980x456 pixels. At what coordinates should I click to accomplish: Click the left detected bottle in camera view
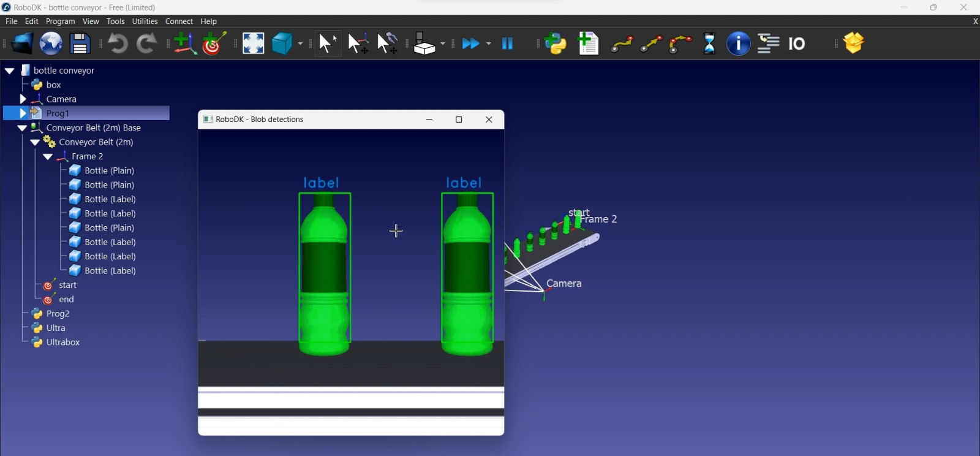[x=325, y=273]
